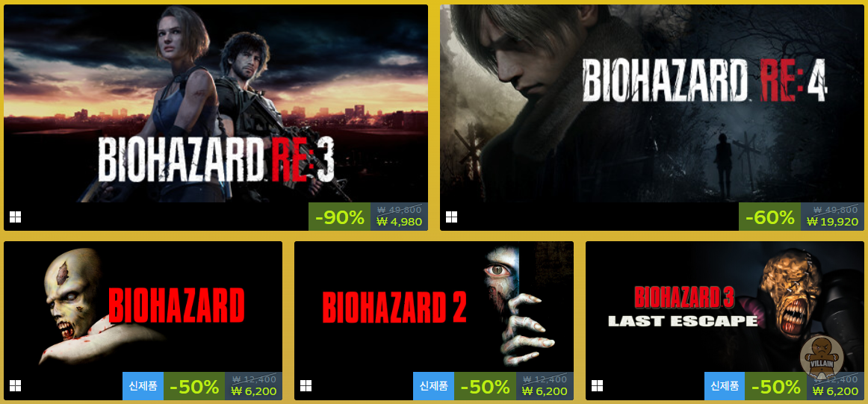Image resolution: width=868 pixels, height=404 pixels.
Task: Click -50% discount on Biohazard 2
Action: [x=485, y=386]
